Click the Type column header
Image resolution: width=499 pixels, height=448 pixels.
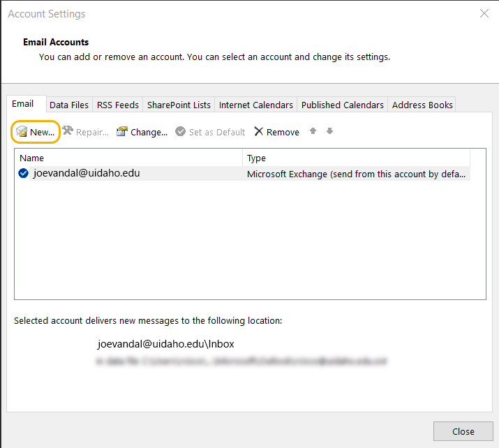tap(356, 158)
